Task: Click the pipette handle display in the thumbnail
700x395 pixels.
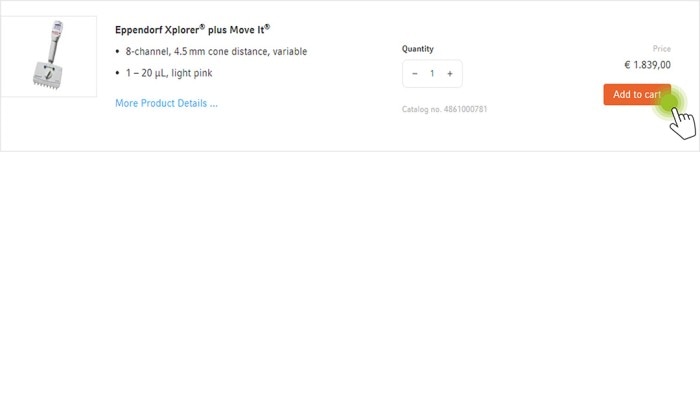Action: click(x=57, y=28)
